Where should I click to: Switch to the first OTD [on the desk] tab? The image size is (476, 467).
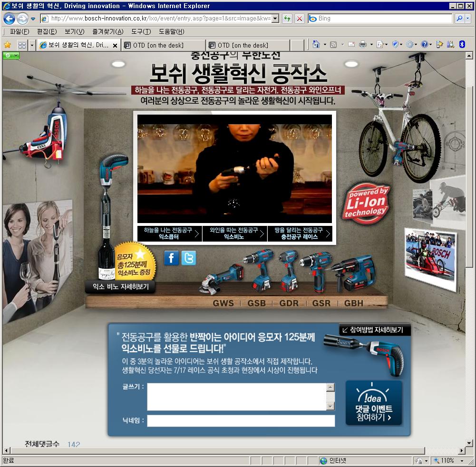click(163, 45)
